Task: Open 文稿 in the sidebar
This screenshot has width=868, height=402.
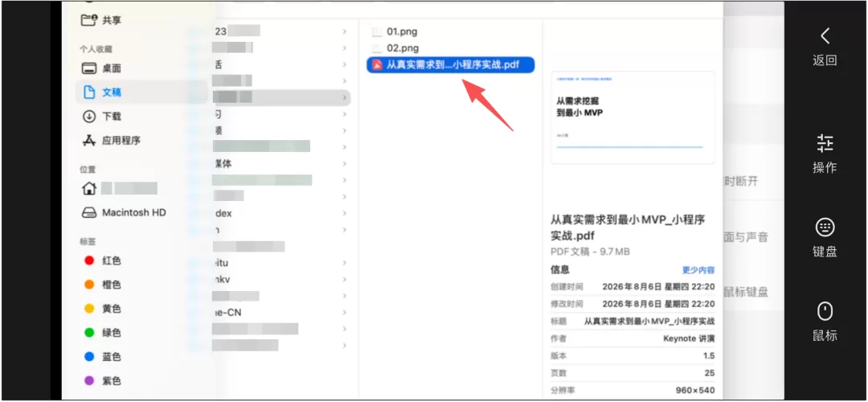Action: tap(112, 92)
